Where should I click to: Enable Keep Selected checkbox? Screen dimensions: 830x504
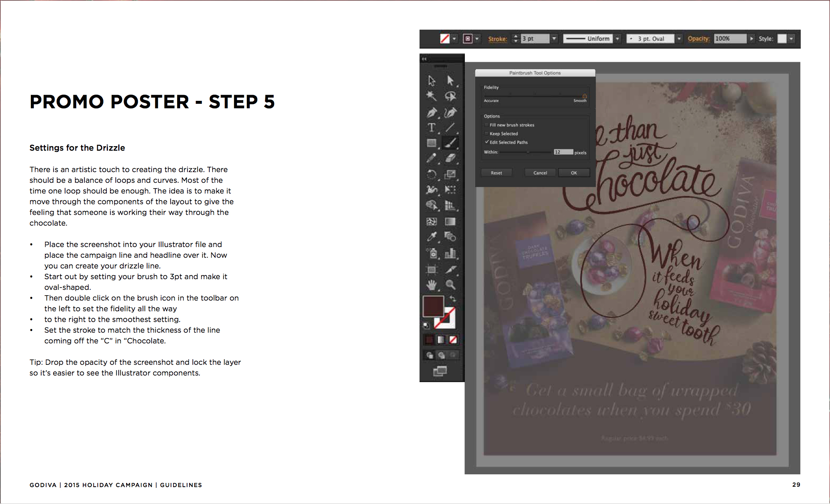487,133
